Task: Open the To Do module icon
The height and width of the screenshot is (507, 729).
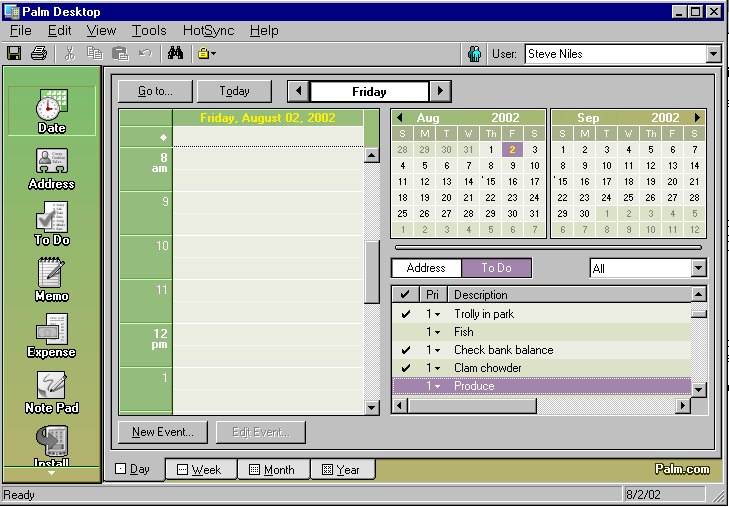Action: pos(52,224)
